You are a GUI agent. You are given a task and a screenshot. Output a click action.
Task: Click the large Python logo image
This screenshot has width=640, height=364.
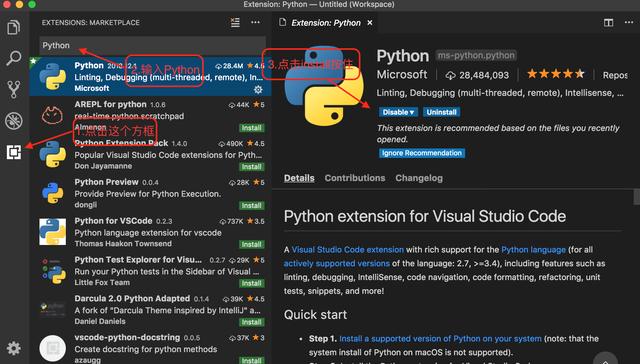coord(324,87)
